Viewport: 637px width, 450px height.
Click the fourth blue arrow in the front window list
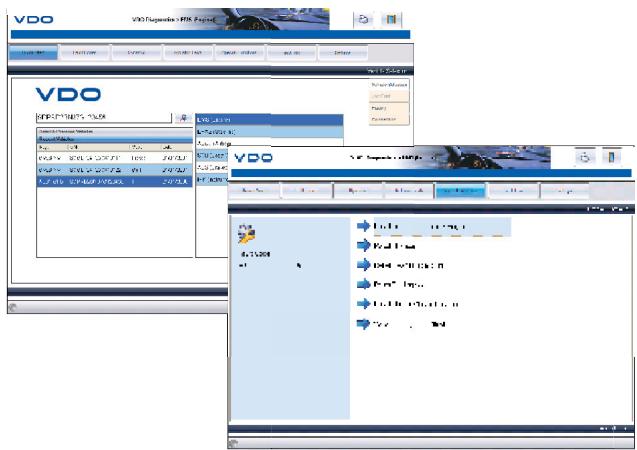364,284
